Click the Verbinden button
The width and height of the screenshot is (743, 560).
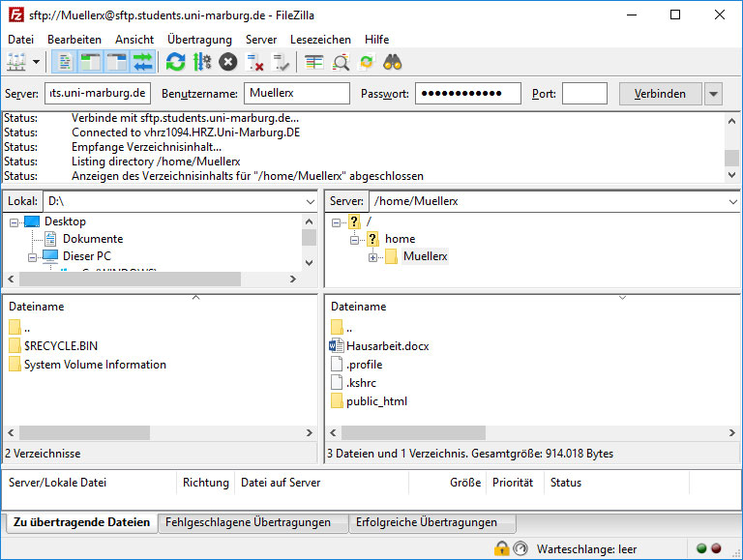click(660, 94)
